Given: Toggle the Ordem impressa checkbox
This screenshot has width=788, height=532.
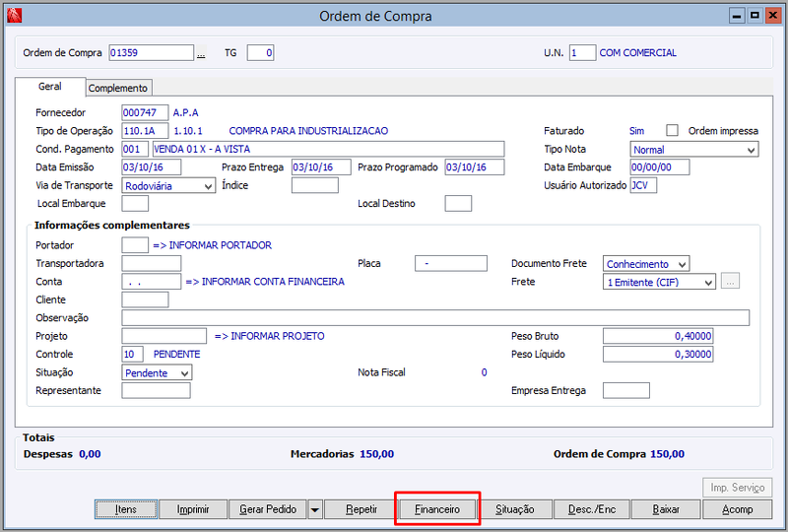Looking at the screenshot, I should pyautogui.click(x=672, y=131).
